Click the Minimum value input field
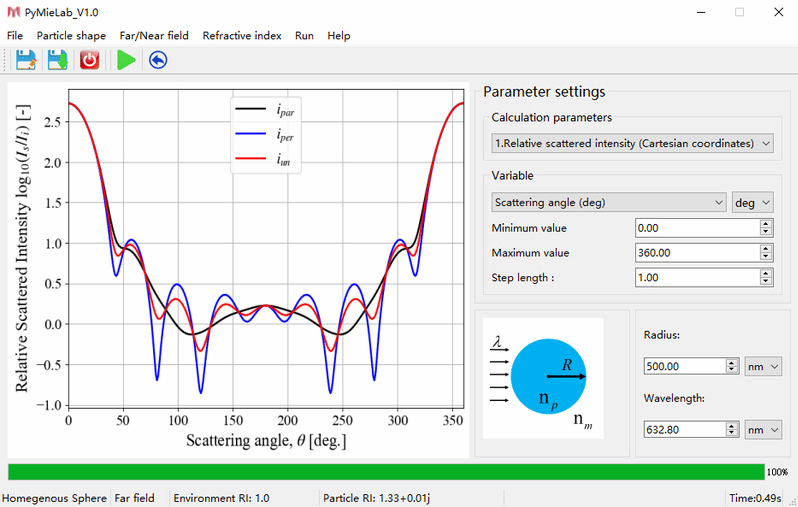 (x=696, y=228)
